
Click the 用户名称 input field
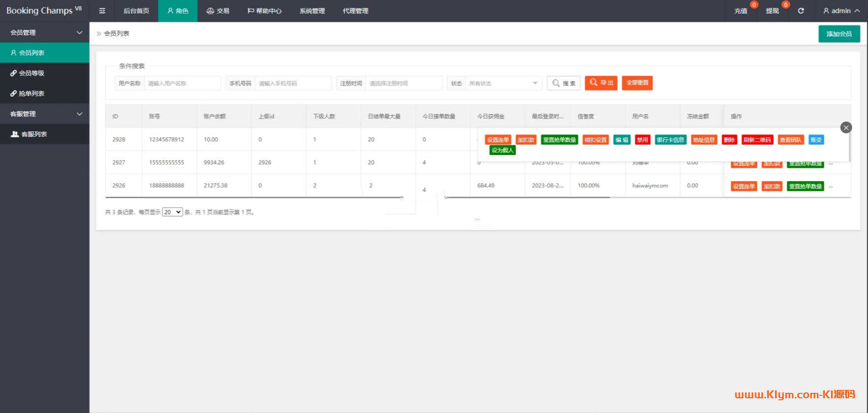click(182, 83)
